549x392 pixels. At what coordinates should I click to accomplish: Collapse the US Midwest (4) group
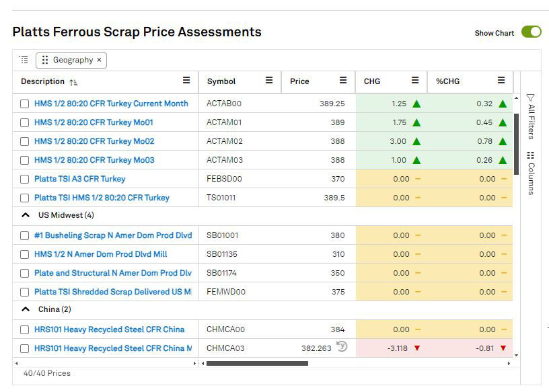point(26,216)
